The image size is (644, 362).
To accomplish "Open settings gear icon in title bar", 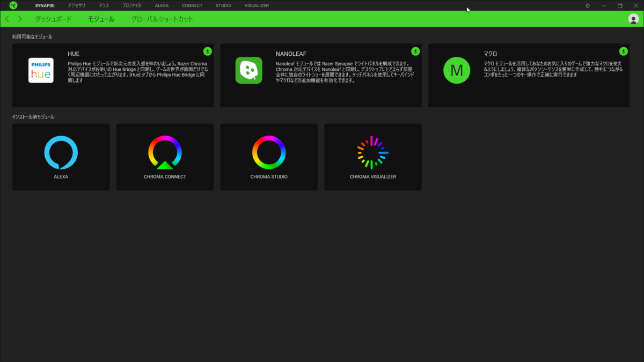I will click(x=588, y=5).
